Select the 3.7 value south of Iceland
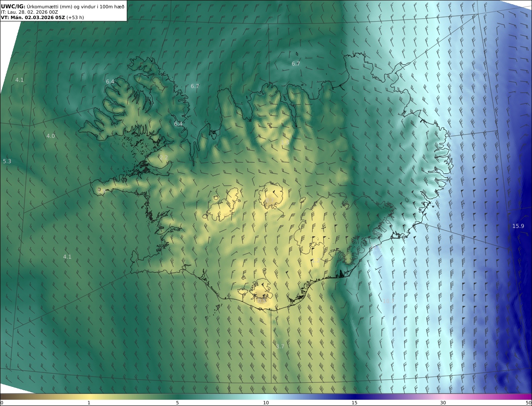Screen dimensions: 532x406 280,346
